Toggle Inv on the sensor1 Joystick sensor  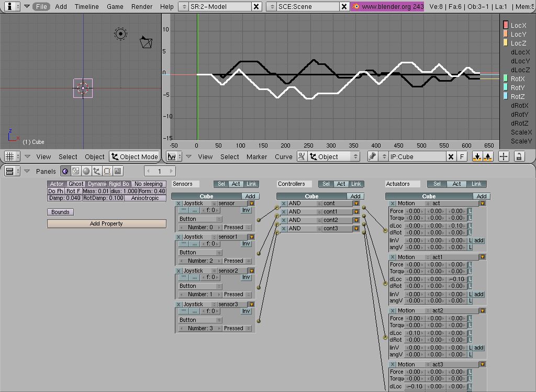coord(246,244)
